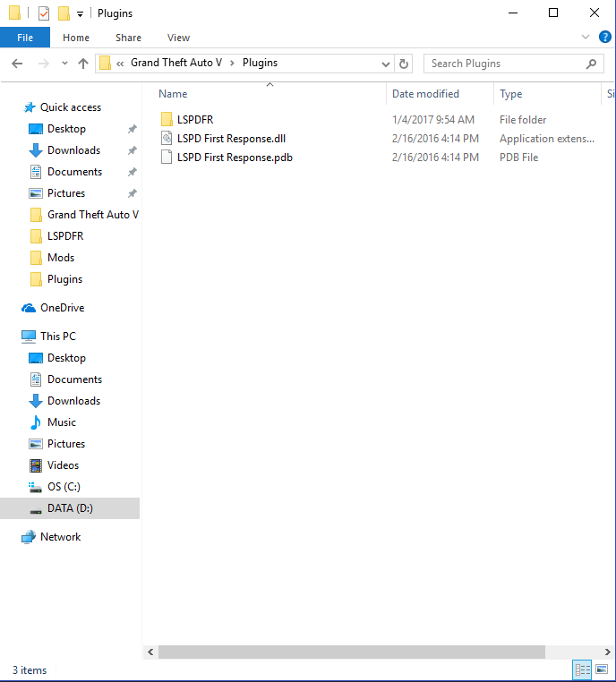Click Grand Theft Auto V in the address breadcrumb
This screenshot has height=682, width=616.
pos(176,63)
